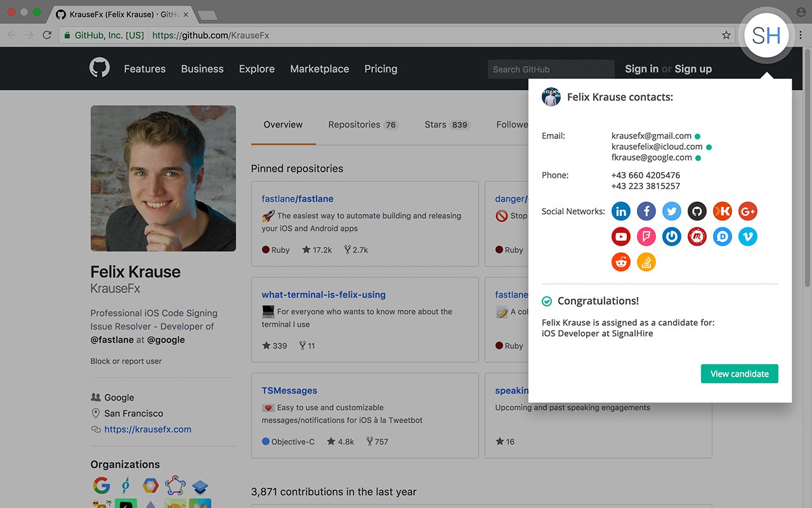Image resolution: width=812 pixels, height=508 pixels.
Task: Open the Klout profile icon
Action: click(x=723, y=211)
